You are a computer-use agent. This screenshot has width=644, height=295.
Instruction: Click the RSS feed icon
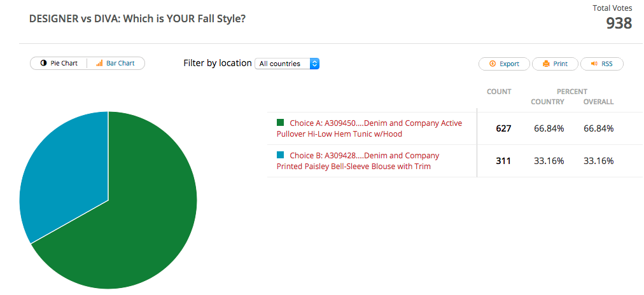(594, 64)
